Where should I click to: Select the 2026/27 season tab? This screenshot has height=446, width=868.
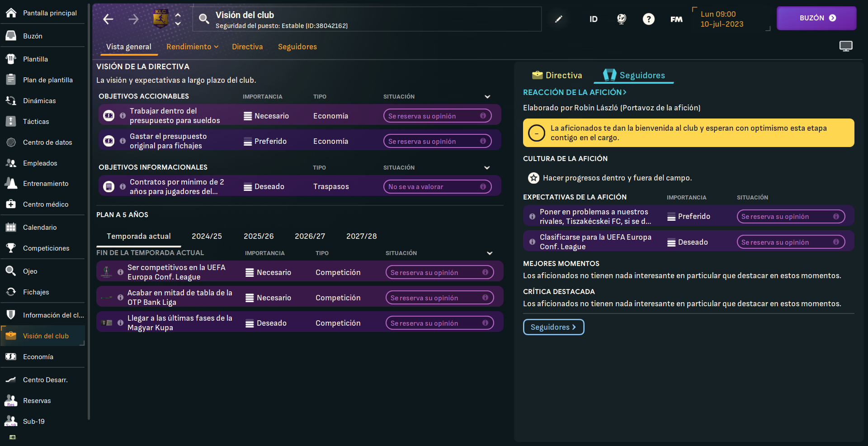310,236
